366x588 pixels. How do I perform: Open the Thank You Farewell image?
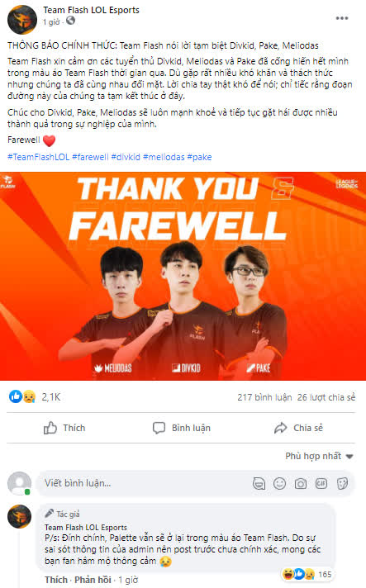point(183,276)
